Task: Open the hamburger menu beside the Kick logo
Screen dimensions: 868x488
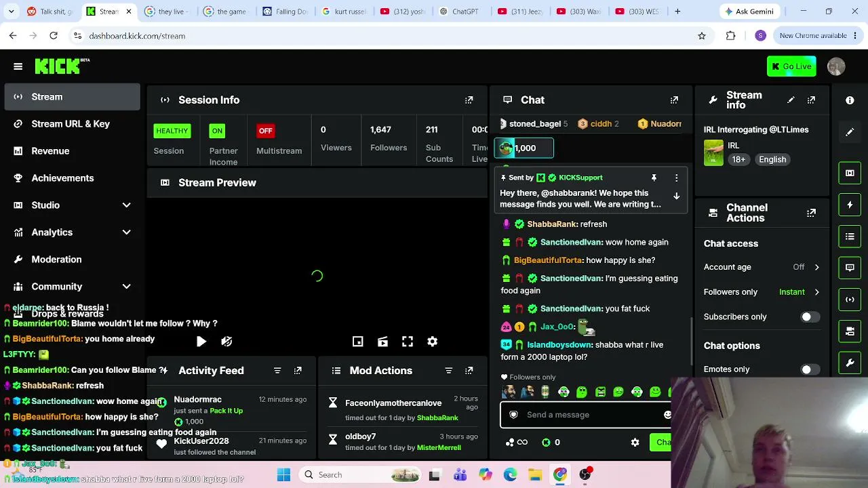Action: click(x=18, y=66)
